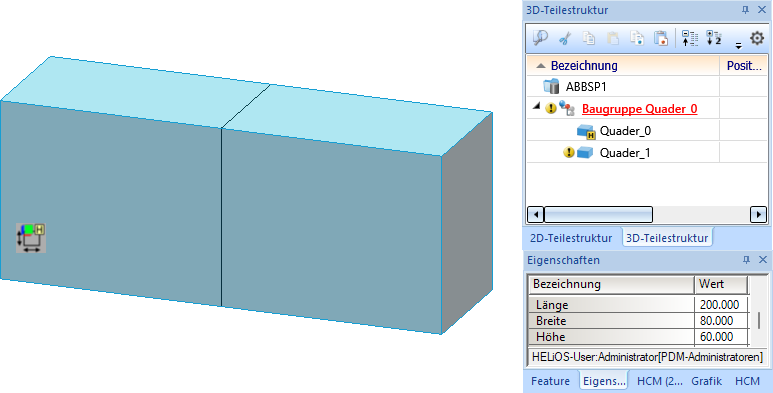Click warning icon next to Quader_1

point(568,152)
